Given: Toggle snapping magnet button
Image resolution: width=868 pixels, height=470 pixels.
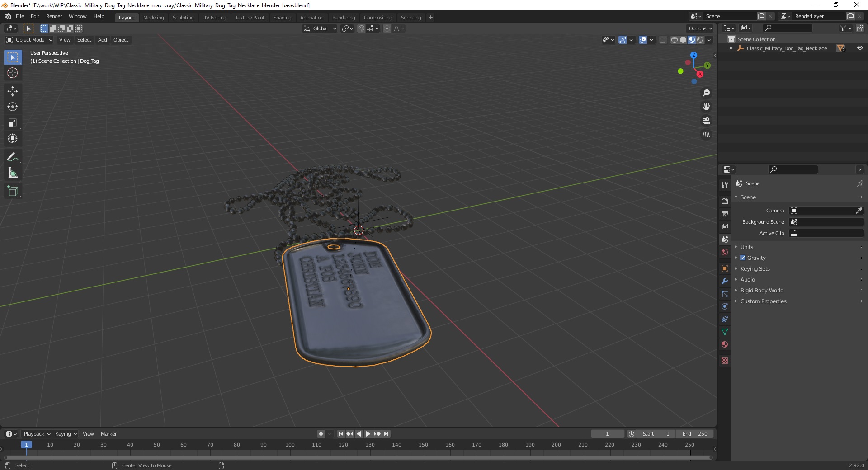Looking at the screenshot, I should (x=361, y=28).
